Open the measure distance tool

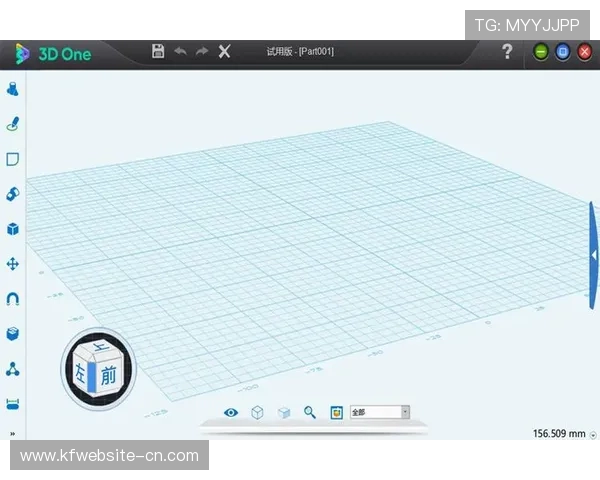(13, 404)
